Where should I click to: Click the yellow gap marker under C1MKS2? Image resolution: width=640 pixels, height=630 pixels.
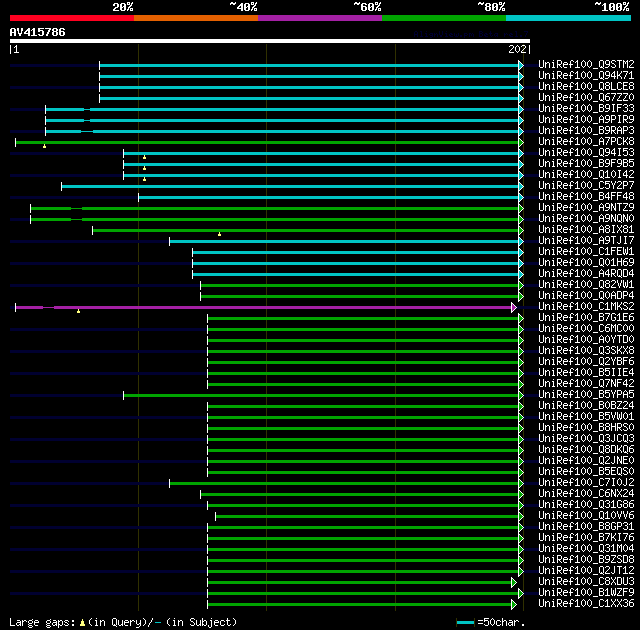78,311
